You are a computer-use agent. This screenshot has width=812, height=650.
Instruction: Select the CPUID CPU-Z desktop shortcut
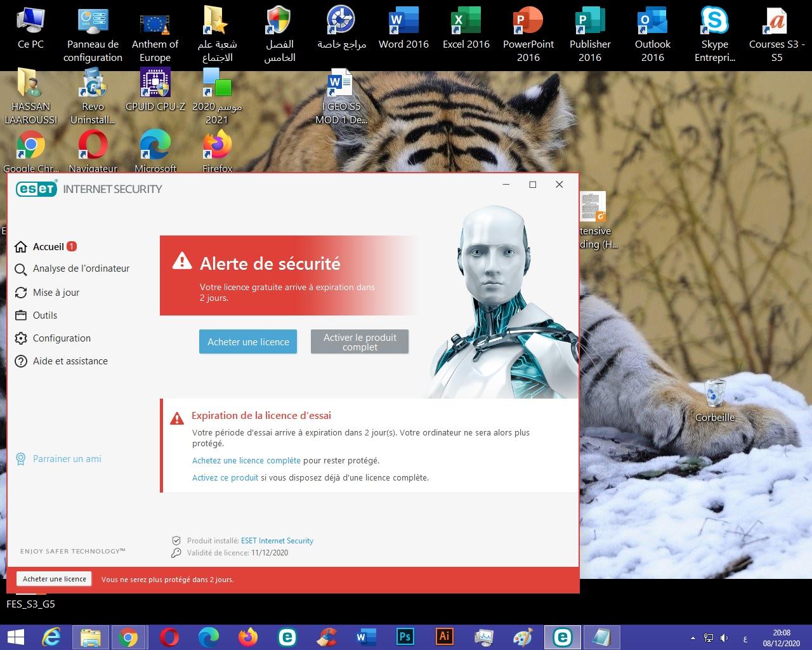155,90
